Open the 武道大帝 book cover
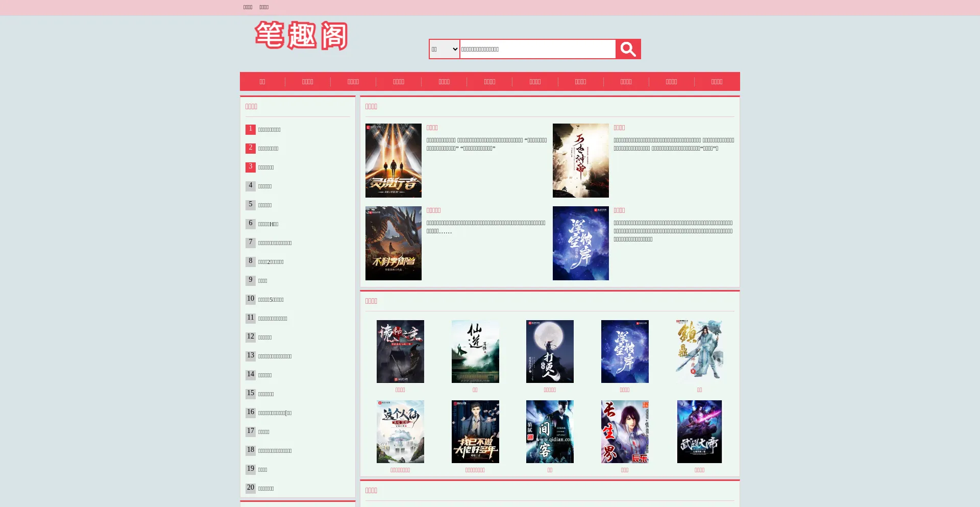The width and height of the screenshot is (980, 507). pyautogui.click(x=699, y=431)
